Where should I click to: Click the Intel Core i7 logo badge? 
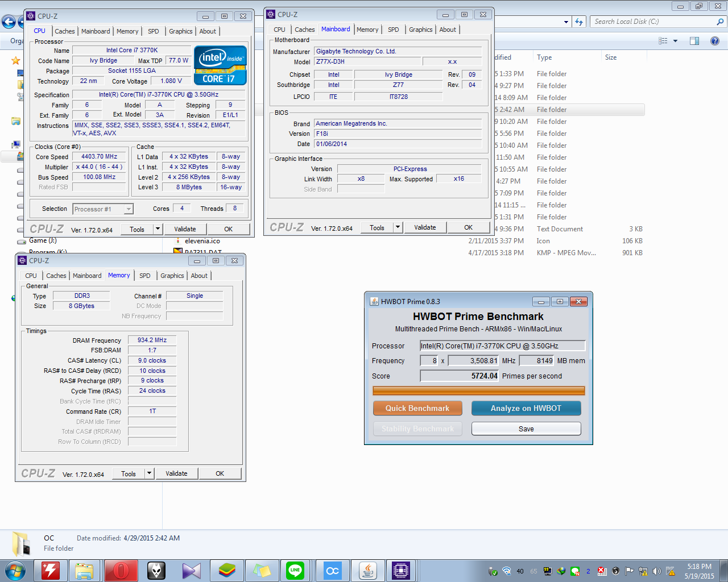tap(220, 65)
